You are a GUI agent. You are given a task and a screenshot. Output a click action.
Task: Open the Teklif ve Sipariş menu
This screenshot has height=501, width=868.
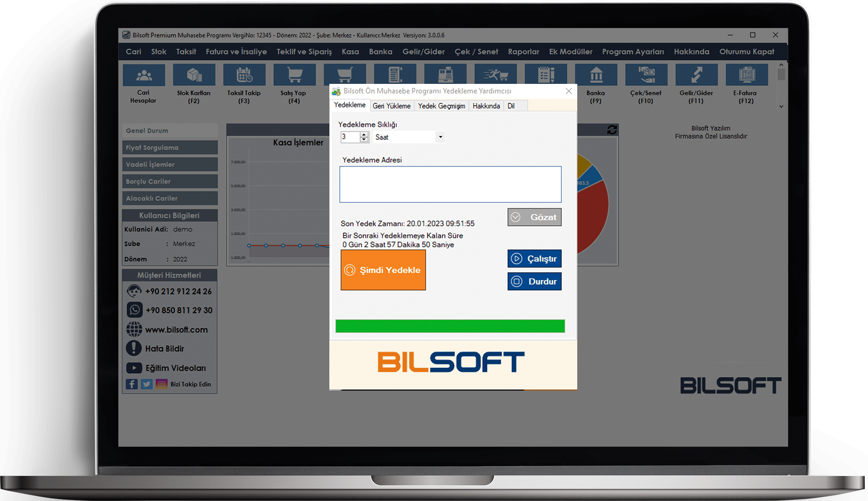[304, 52]
